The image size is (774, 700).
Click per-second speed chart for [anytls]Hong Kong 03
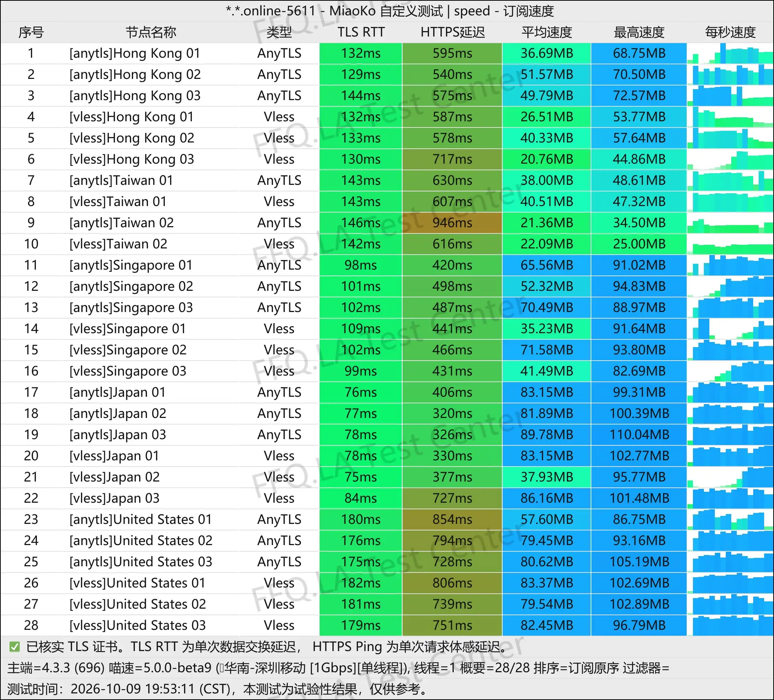[730, 96]
